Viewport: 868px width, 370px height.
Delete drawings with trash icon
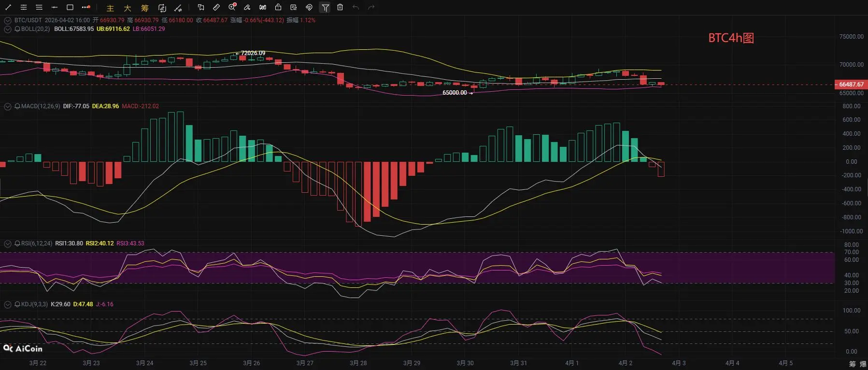(x=340, y=7)
